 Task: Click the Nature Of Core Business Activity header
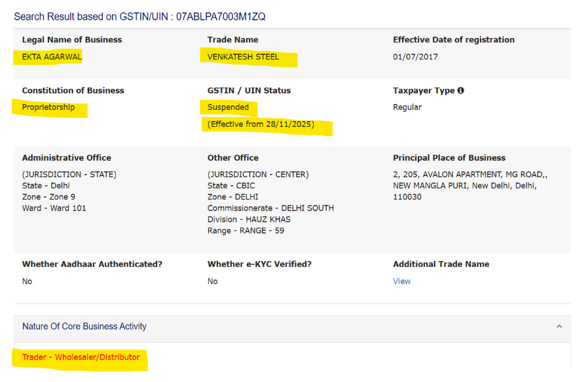[x=84, y=326]
